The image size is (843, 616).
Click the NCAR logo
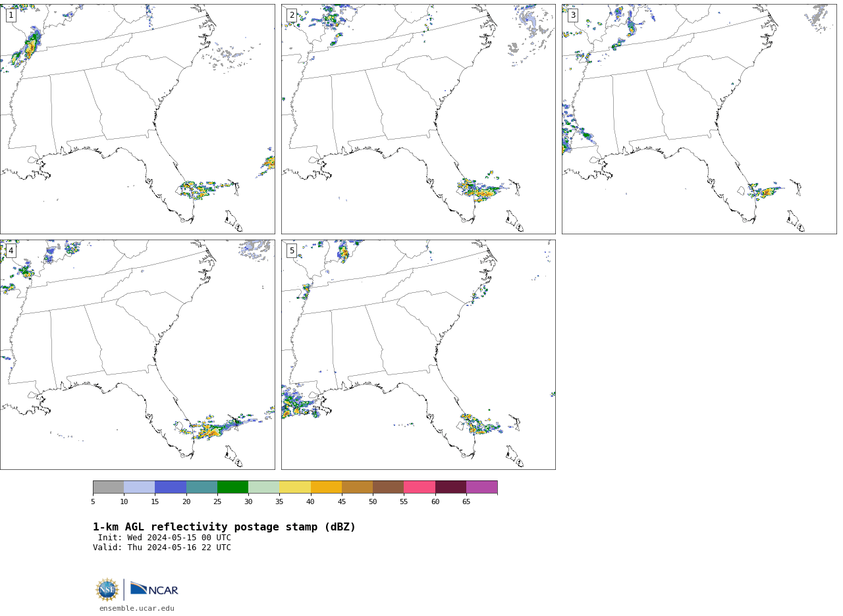click(x=154, y=590)
